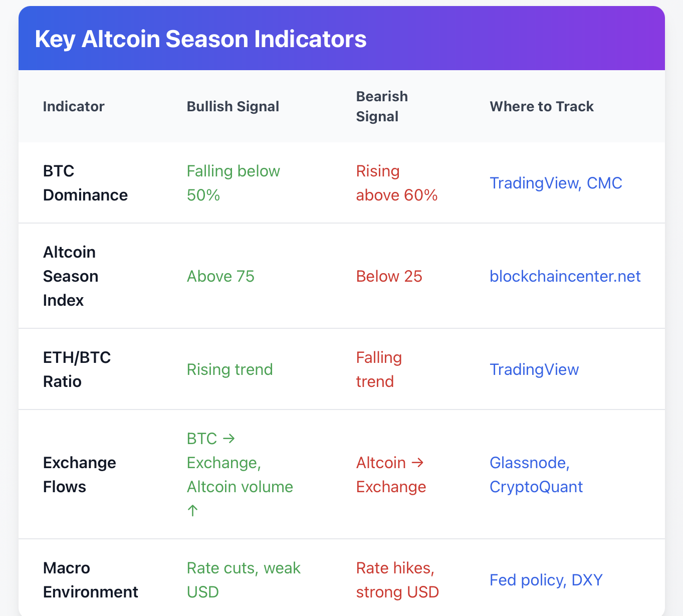Click the "Exchange Flows" row label
Viewport: 683px width, 616px height.
[79, 475]
